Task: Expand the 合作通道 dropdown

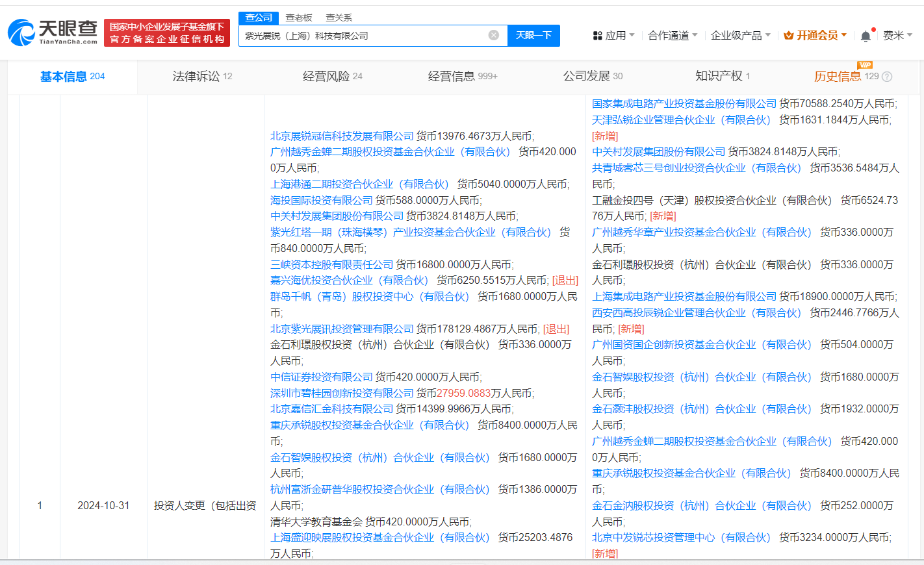Action: tap(673, 36)
